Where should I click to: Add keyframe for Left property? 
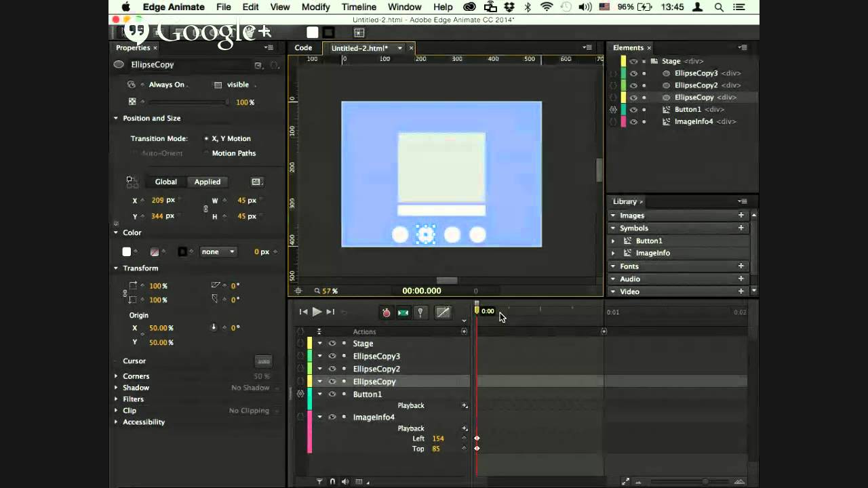pyautogui.click(x=464, y=439)
